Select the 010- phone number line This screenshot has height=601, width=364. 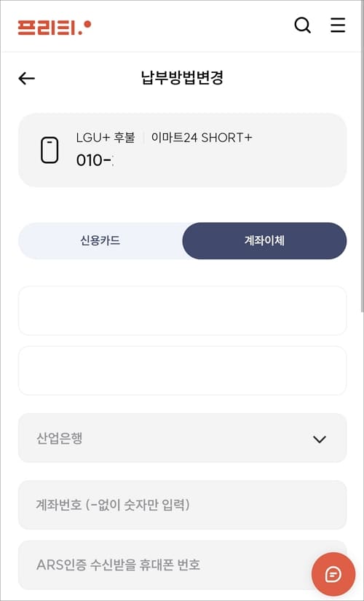tap(95, 160)
